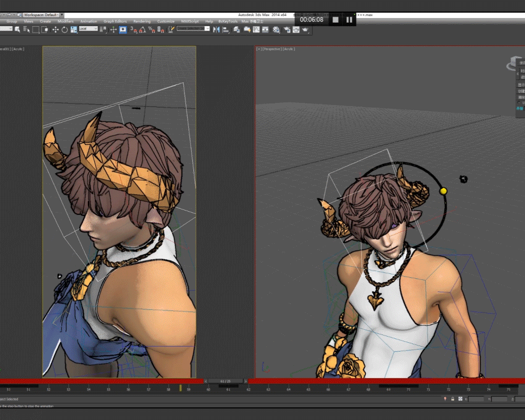Open the Workspace: Default dropdown
Screen dimensions: 525x420
point(41,15)
